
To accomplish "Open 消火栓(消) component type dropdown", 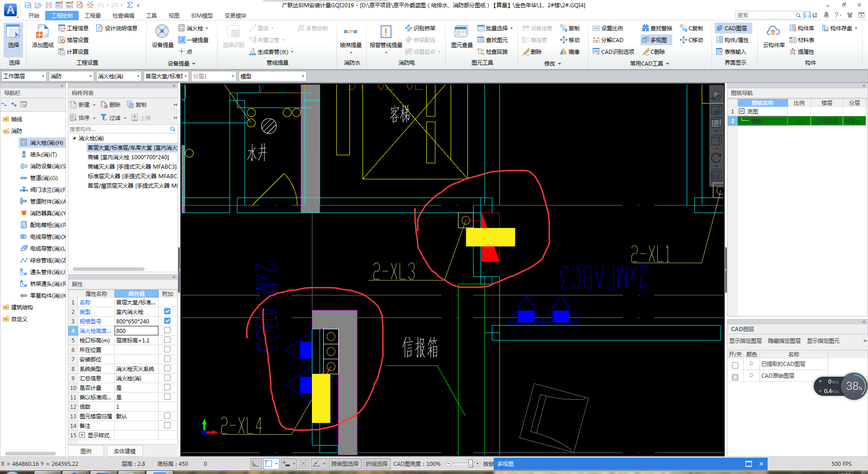I will (119, 76).
